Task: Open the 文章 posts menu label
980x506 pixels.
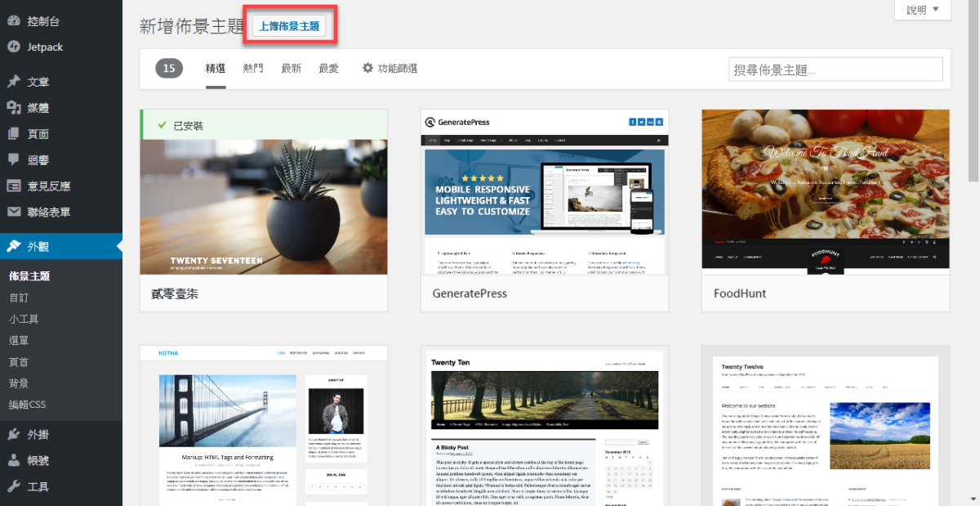Action: tap(38, 82)
